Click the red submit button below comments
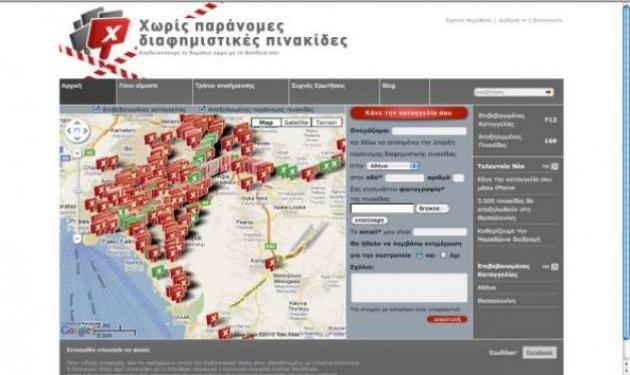Image resolution: width=630 pixels, height=375 pixels. (447, 319)
